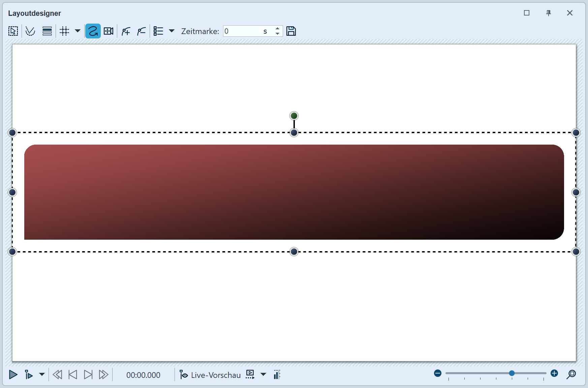Image resolution: width=588 pixels, height=388 pixels.
Task: Click the zoom-to-fit magnifier icon
Action: pos(571,374)
